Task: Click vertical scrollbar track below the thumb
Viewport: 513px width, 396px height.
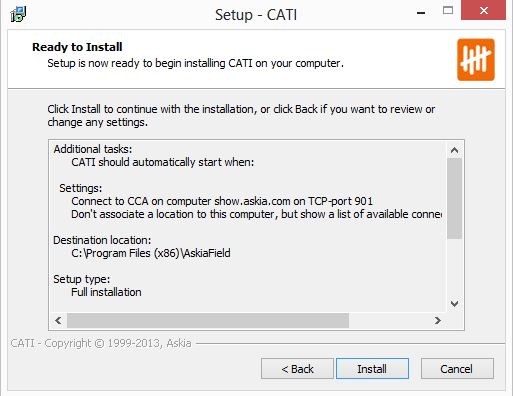Action: (454, 267)
